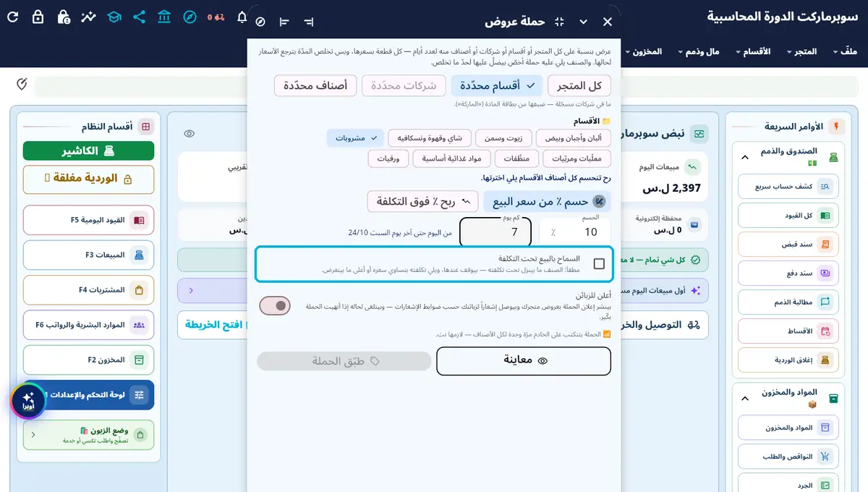Image resolution: width=868 pixels, height=492 pixels.
Task: Select كل المتجر scope option
Action: point(579,85)
